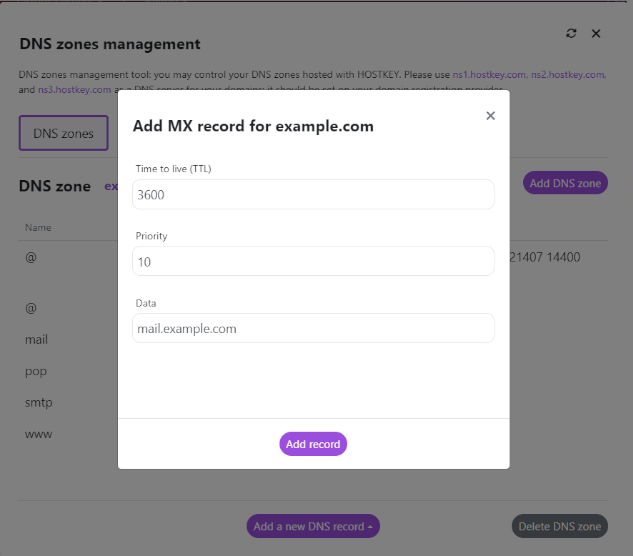Close the Add MX record dialog

pyautogui.click(x=490, y=116)
